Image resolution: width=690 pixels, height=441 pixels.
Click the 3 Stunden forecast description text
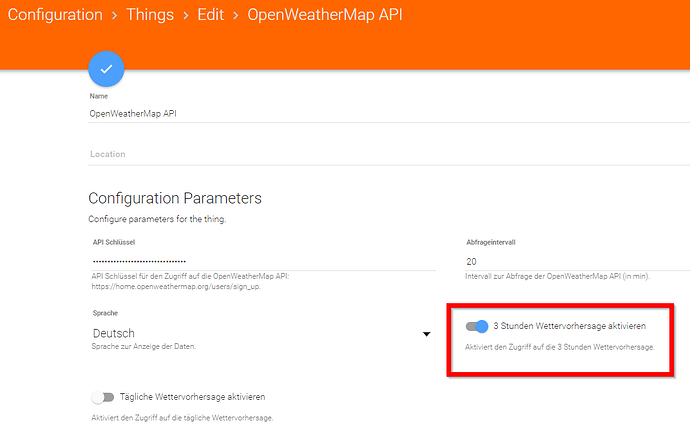coord(560,347)
